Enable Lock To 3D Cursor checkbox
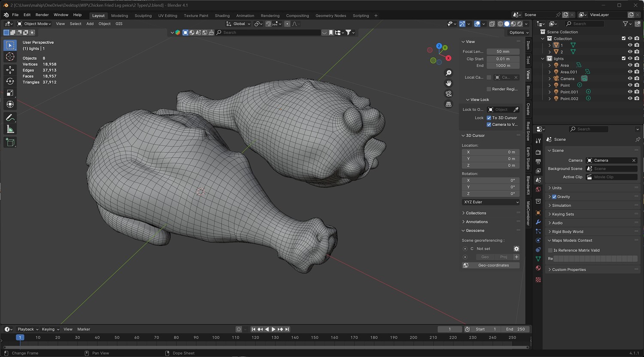 pyautogui.click(x=489, y=118)
